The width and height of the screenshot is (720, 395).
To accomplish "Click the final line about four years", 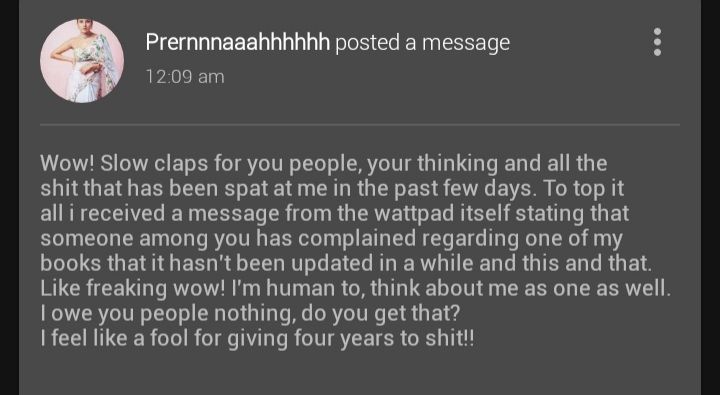I will click(257, 339).
